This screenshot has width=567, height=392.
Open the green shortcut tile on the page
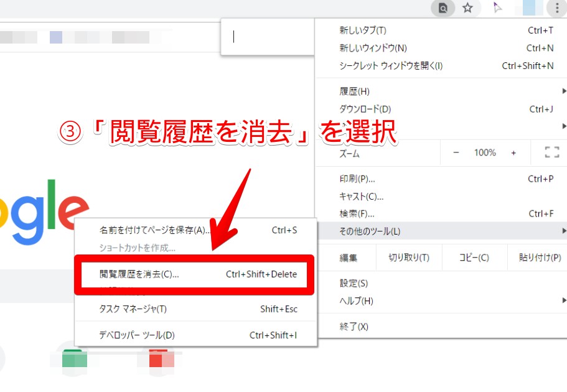[75, 358]
